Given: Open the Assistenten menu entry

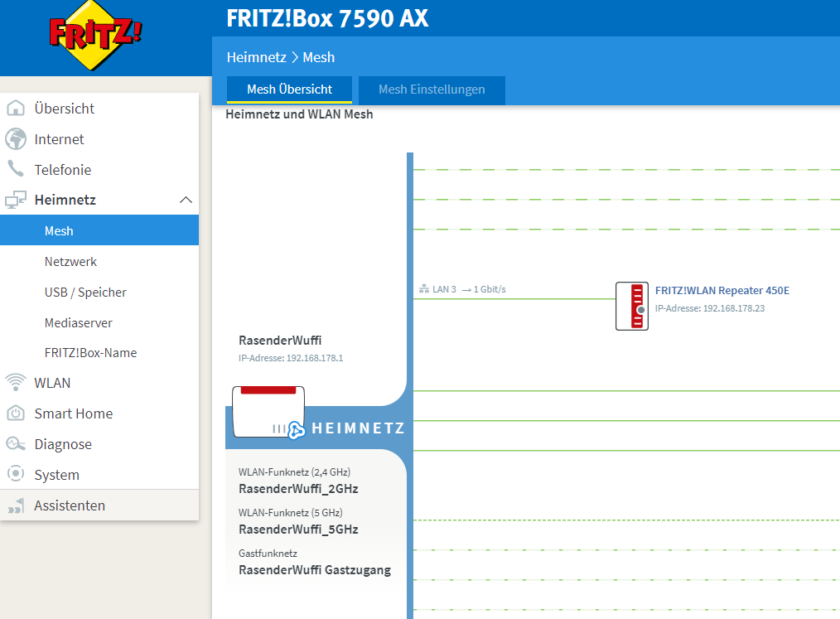Looking at the screenshot, I should [x=99, y=505].
